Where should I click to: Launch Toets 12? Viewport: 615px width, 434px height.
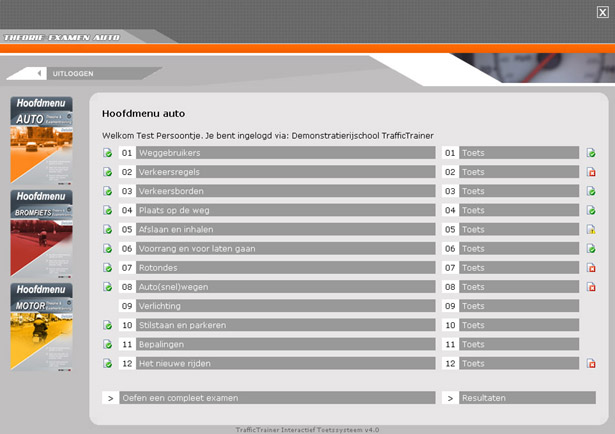pos(510,363)
